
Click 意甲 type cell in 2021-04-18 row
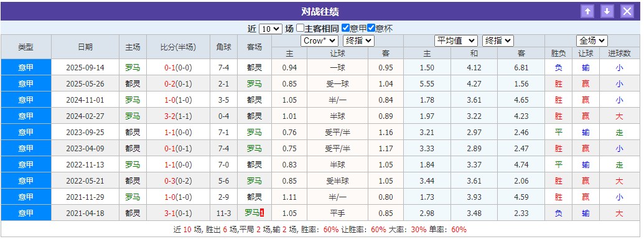coord(26,213)
